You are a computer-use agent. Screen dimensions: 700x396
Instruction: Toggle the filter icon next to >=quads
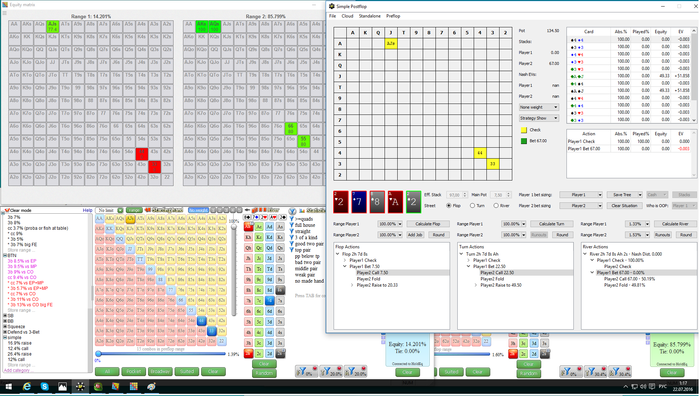(292, 219)
